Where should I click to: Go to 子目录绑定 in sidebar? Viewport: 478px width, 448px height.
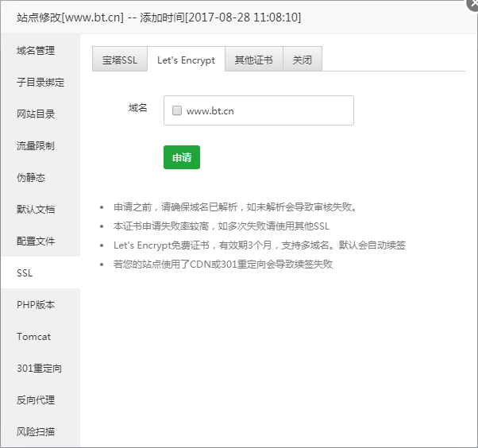click(x=40, y=83)
